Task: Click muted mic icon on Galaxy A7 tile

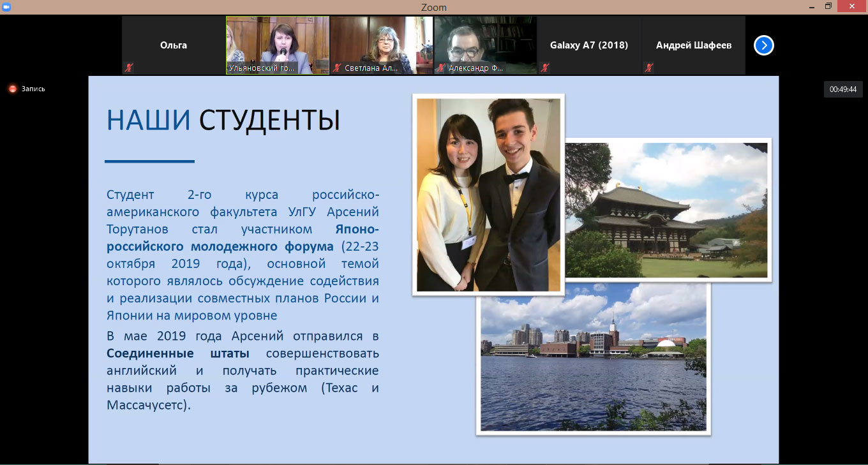Action: [544, 67]
